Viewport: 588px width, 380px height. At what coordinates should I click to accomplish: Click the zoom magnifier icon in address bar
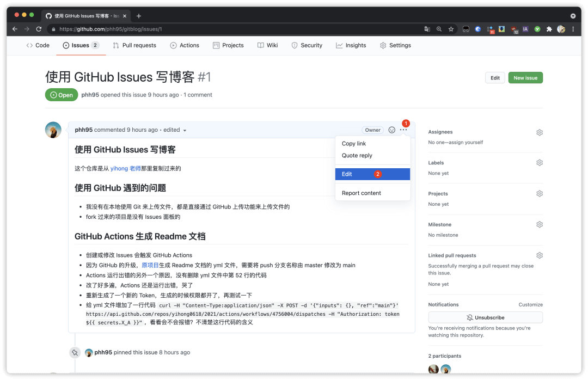(x=439, y=29)
